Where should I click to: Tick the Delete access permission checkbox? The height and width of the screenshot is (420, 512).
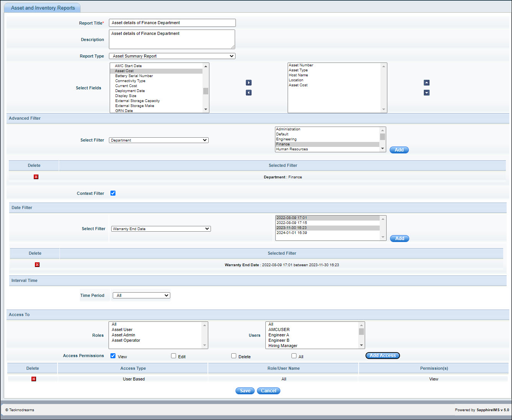coord(234,356)
